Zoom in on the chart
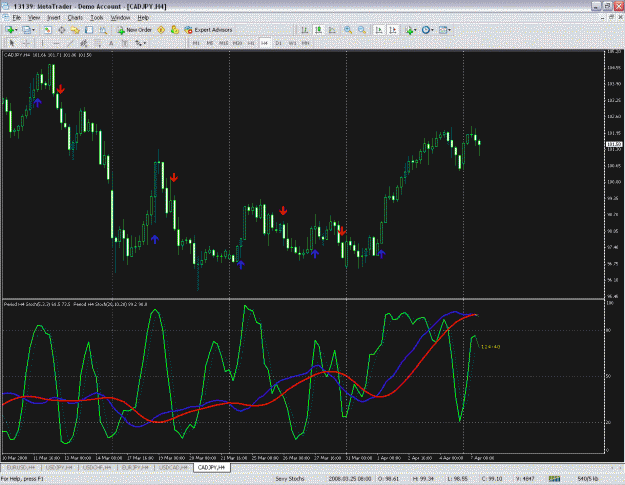Image resolution: width=625 pixels, height=485 pixels. point(348,30)
